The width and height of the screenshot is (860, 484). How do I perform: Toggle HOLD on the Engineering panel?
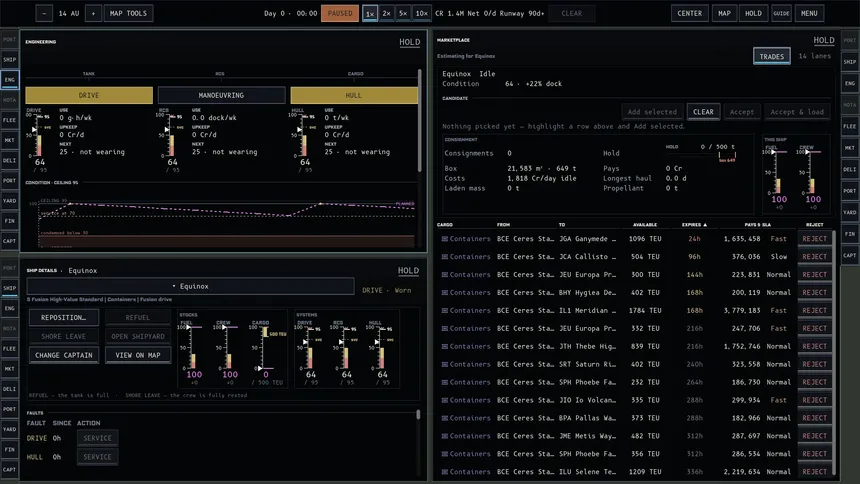tap(409, 42)
